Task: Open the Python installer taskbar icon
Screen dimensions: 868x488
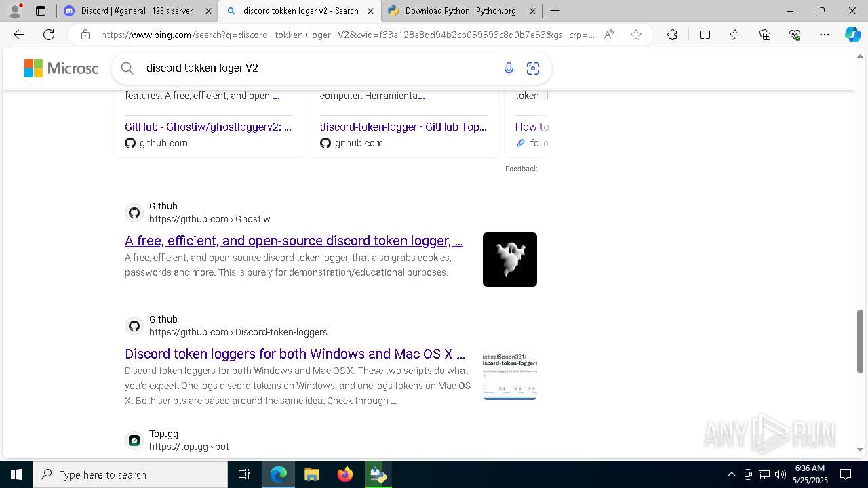Action: coord(378,474)
